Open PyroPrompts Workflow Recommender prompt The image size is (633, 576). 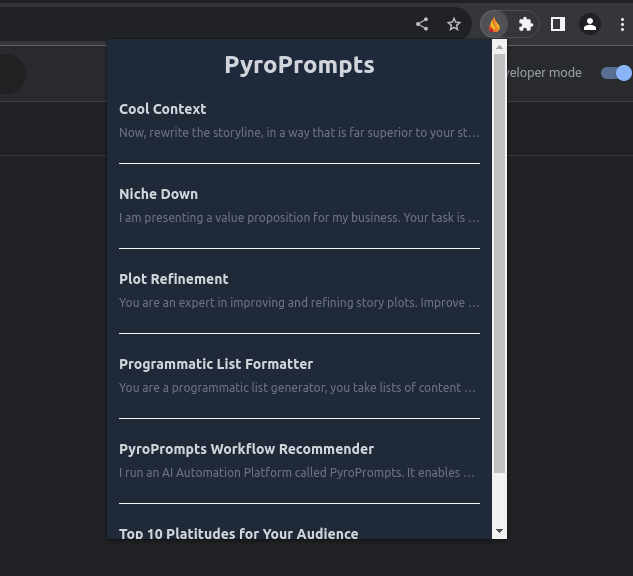point(246,449)
